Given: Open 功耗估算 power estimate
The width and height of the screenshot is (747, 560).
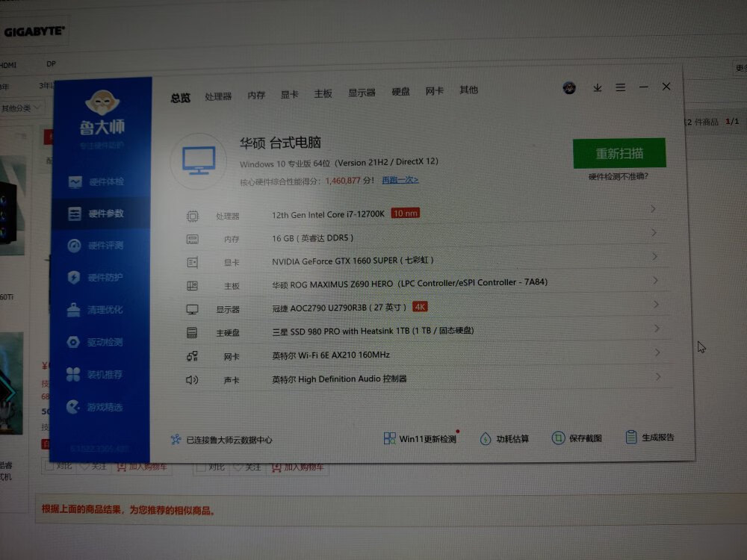Looking at the screenshot, I should (x=504, y=438).
